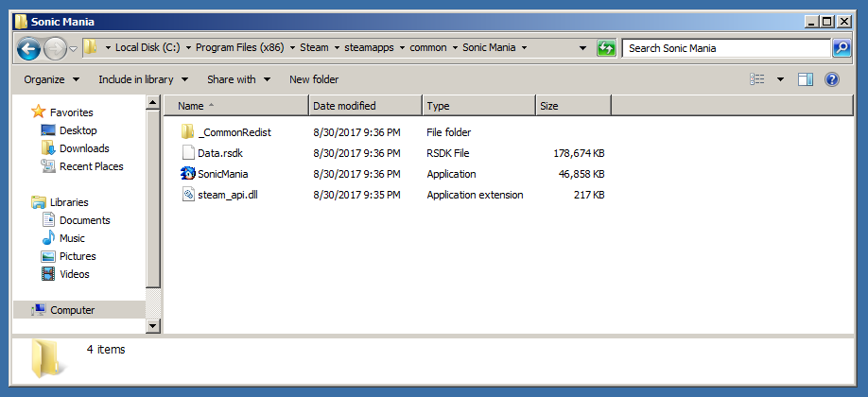This screenshot has height=397, width=868.
Task: Open the Share with menu
Action: [x=238, y=79]
